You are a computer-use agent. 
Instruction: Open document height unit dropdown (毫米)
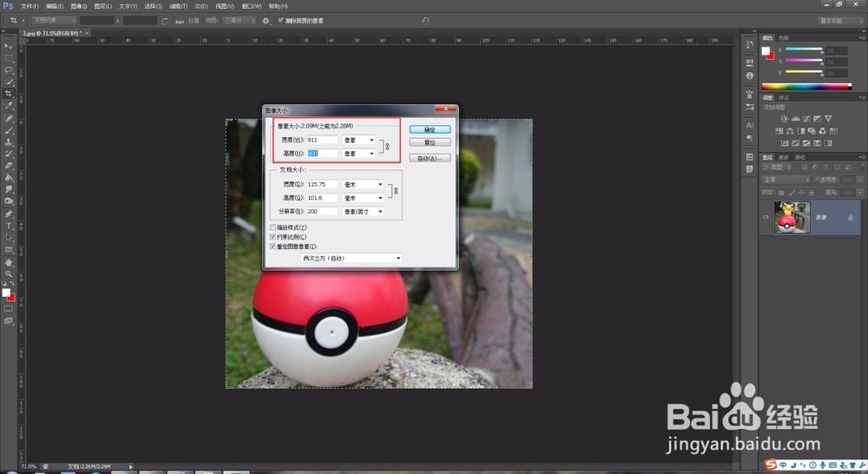(x=363, y=198)
